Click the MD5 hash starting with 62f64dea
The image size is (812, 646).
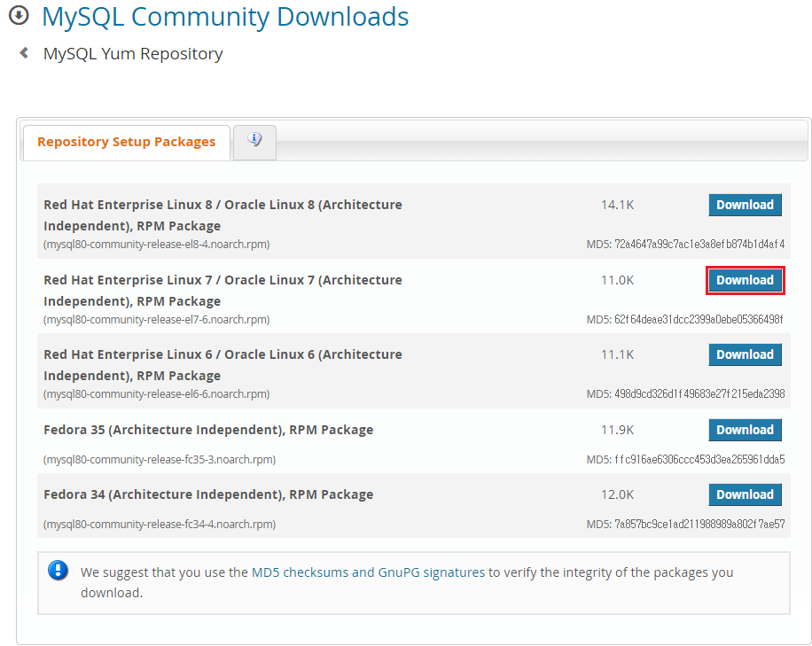coord(699,320)
